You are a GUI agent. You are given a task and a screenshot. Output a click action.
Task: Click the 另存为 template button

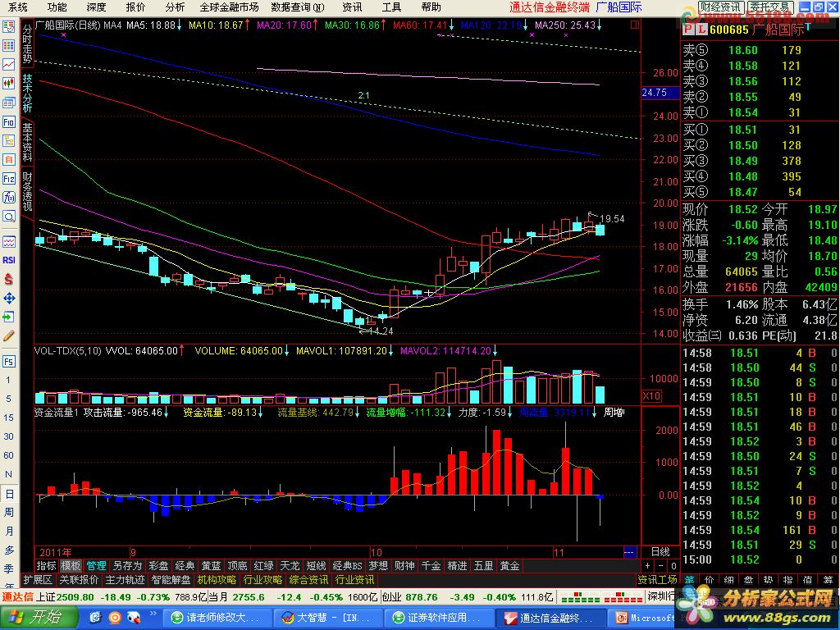pos(127,566)
